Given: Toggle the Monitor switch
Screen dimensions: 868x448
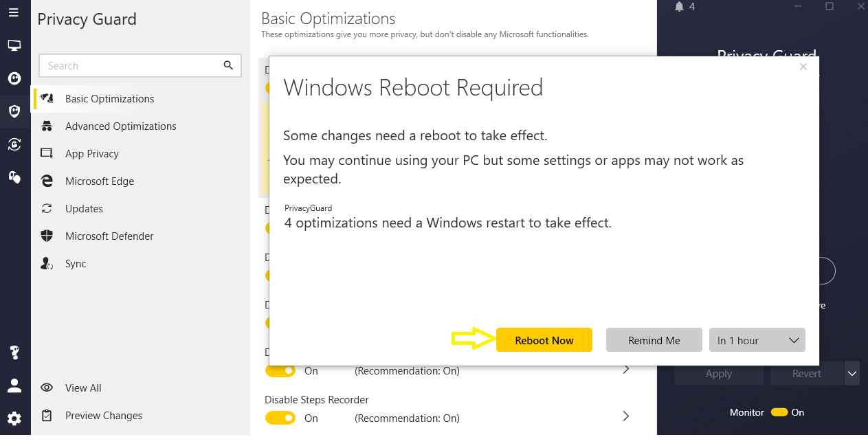Looking at the screenshot, I should 779,412.
